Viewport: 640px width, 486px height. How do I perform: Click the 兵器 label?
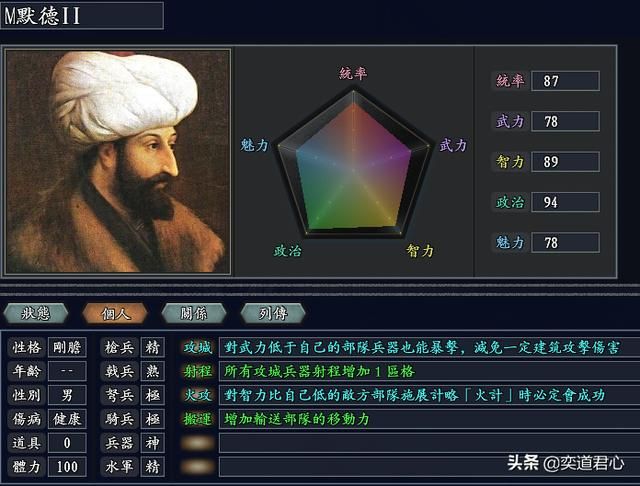point(120,443)
